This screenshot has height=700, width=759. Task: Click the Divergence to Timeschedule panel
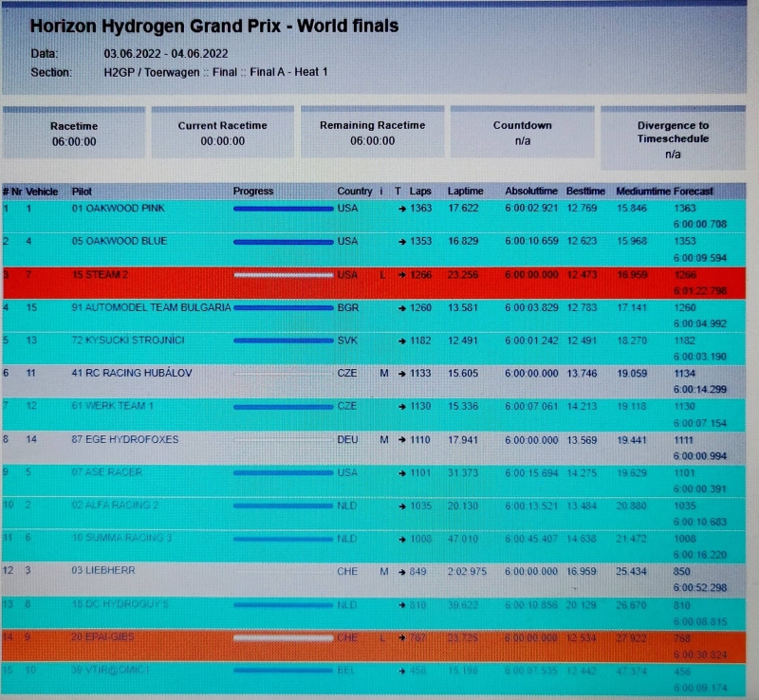pos(673,138)
